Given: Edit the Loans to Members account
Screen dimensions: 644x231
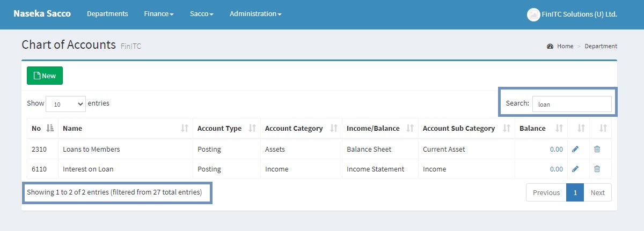Looking at the screenshot, I should pyautogui.click(x=575, y=149).
